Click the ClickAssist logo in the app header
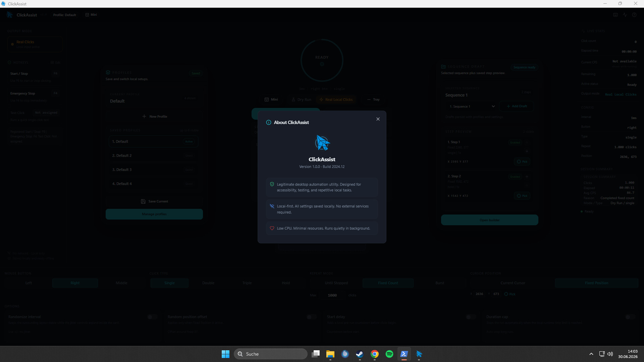The image size is (644, 362). click(10, 15)
